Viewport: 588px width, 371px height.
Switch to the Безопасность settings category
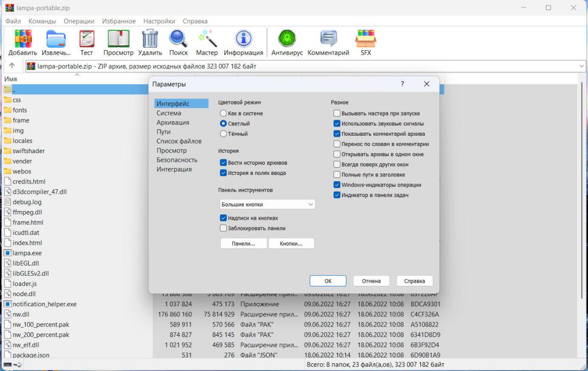177,160
